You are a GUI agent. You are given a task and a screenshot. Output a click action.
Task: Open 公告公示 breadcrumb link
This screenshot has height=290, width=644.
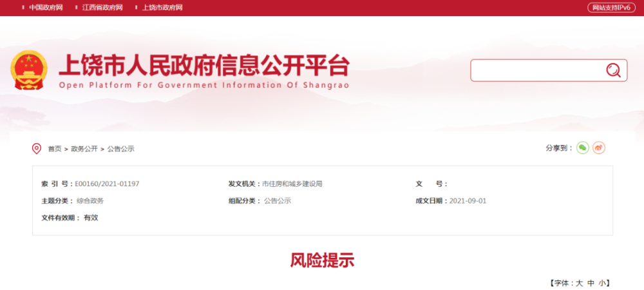coord(121,149)
